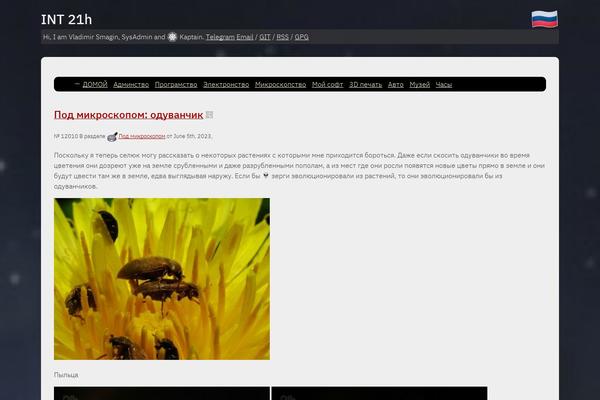600x400 pixels.
Task: Click the № 12010 post number text
Action: point(66,136)
